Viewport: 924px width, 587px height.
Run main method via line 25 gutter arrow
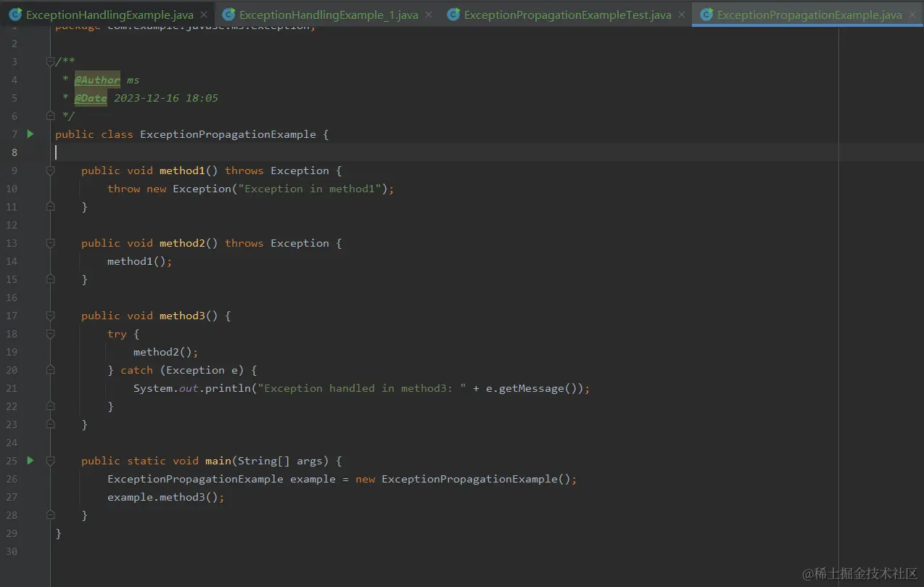tap(30, 460)
